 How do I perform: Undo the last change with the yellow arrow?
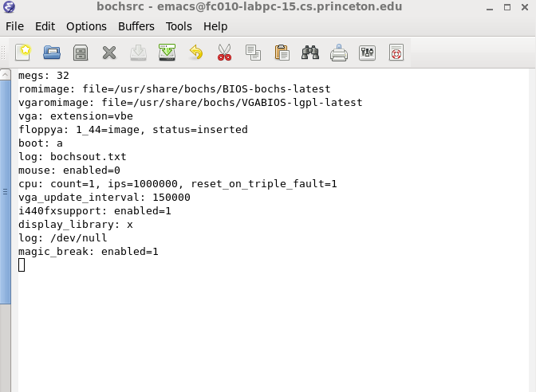(196, 53)
